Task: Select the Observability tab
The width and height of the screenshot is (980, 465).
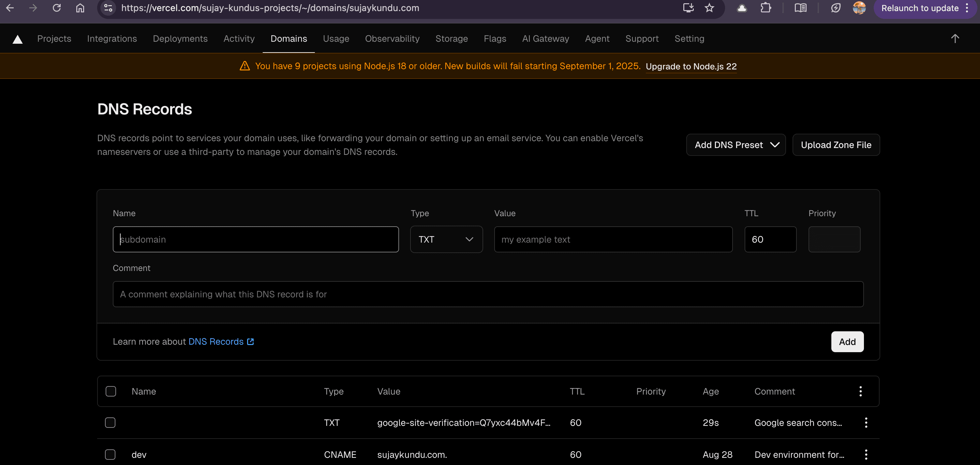Action: click(392, 38)
